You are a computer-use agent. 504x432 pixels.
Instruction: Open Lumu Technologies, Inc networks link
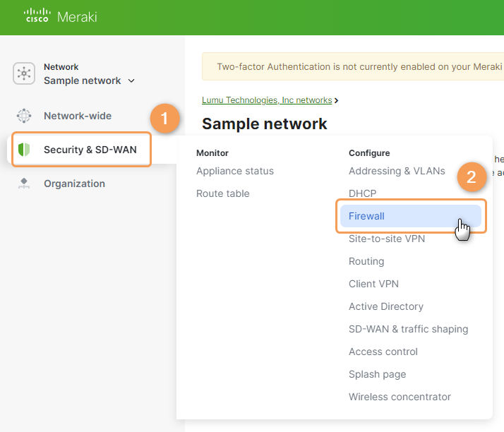(x=267, y=100)
